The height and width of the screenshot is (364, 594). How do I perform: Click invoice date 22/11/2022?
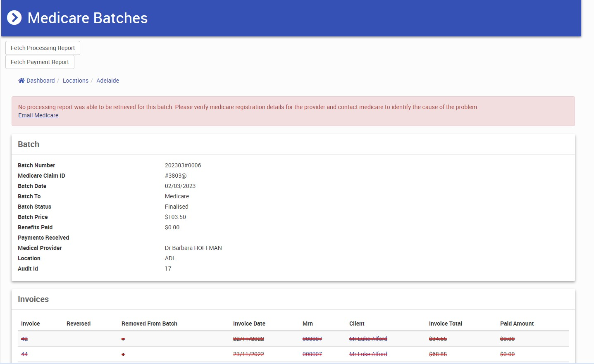(248, 339)
